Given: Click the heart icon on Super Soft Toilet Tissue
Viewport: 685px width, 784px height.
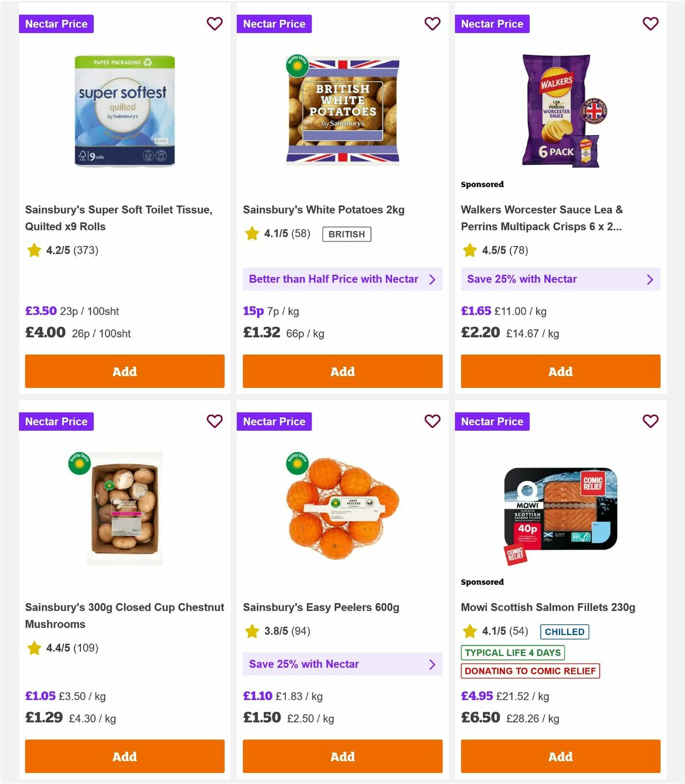Looking at the screenshot, I should click(x=215, y=24).
